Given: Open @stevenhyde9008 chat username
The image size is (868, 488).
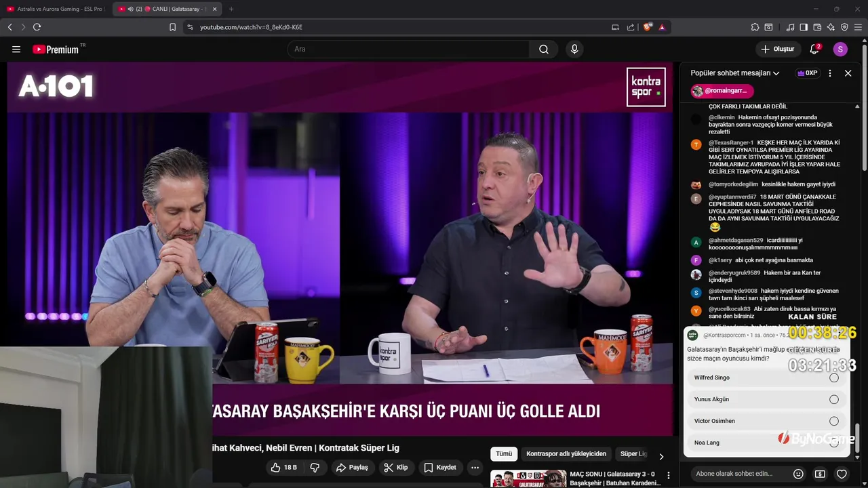Looking at the screenshot, I should coord(733,291).
